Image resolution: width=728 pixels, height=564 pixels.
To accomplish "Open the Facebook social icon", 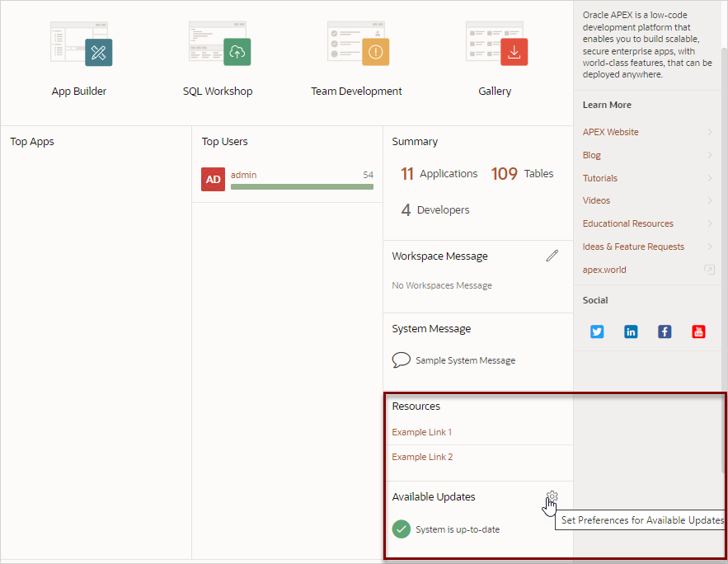I will coord(665,331).
